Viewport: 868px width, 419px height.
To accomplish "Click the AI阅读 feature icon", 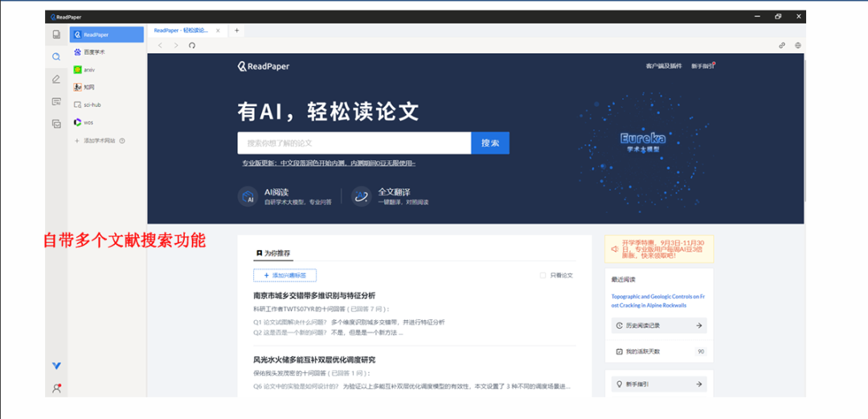I will [247, 197].
